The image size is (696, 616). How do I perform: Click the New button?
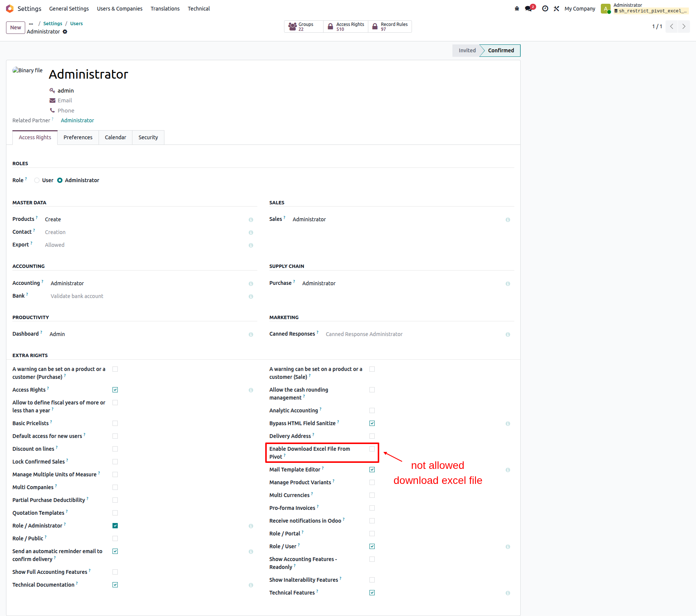point(15,27)
